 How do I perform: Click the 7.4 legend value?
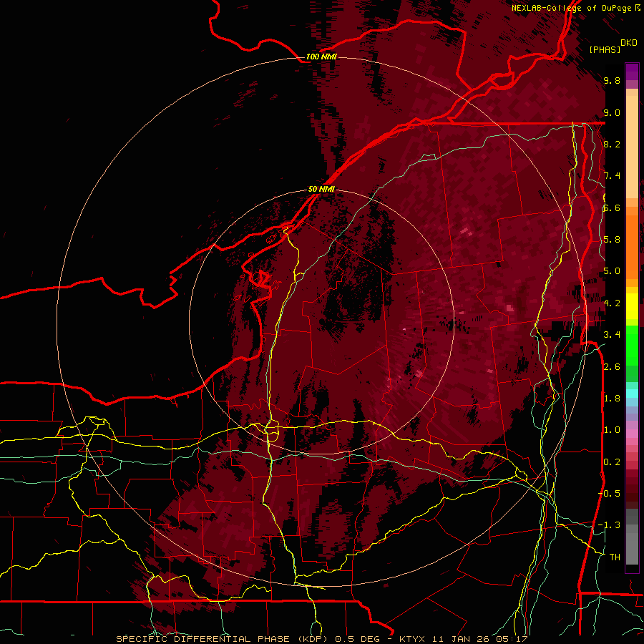(612, 176)
